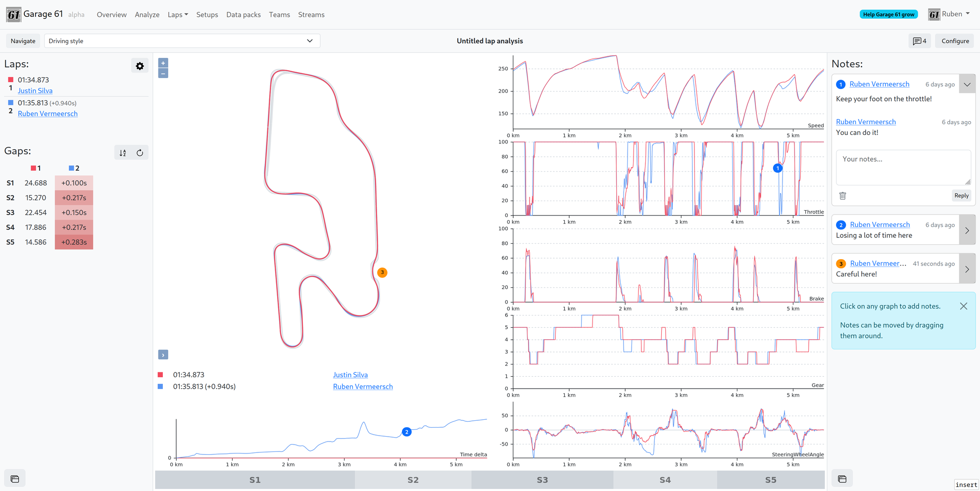Click the bottom-right panel layout icon
980x491 pixels.
click(x=842, y=479)
